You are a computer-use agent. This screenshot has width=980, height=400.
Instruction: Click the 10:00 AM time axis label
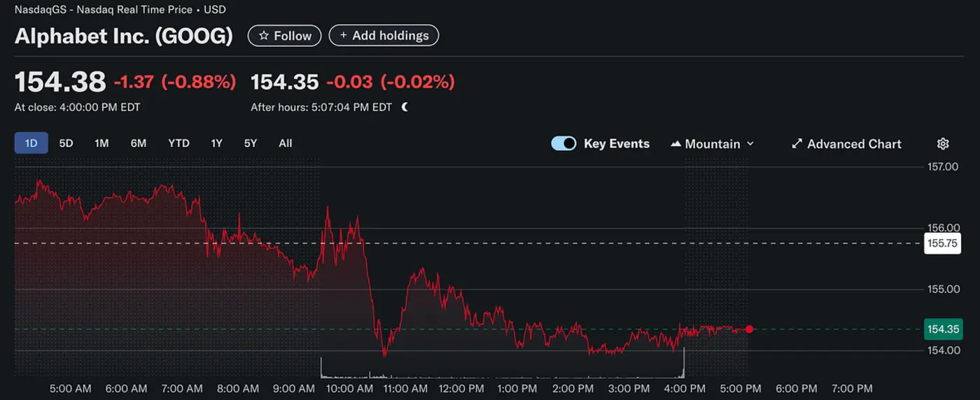(349, 388)
